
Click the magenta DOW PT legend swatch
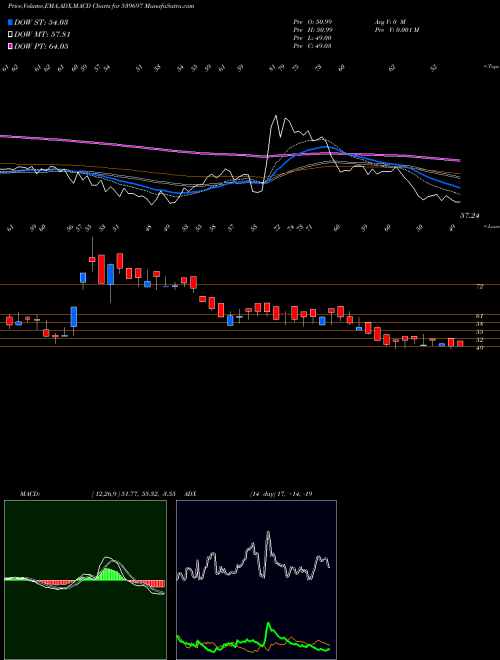click(x=11, y=46)
